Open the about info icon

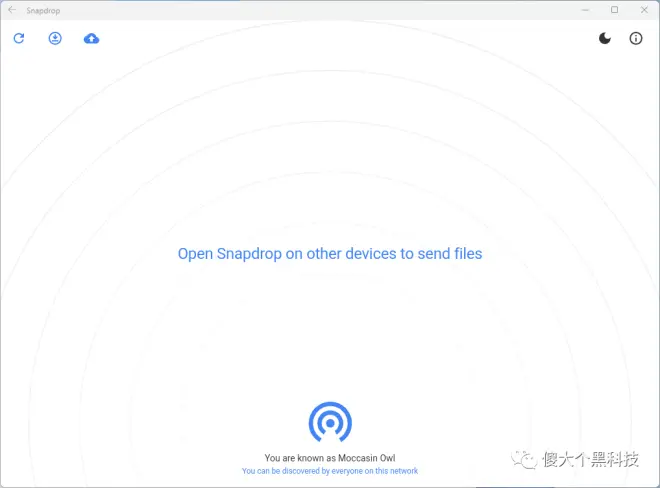pyautogui.click(x=636, y=38)
